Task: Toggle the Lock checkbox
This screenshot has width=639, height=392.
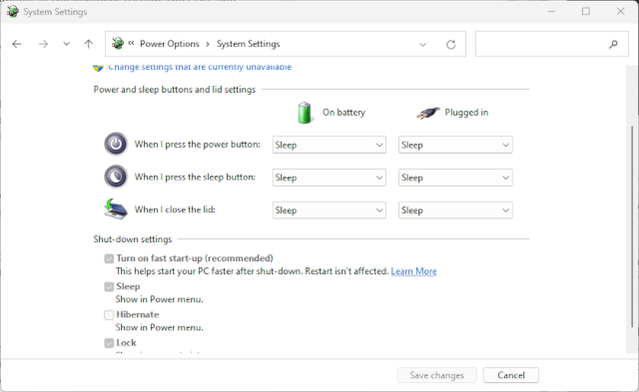Action: (x=109, y=343)
